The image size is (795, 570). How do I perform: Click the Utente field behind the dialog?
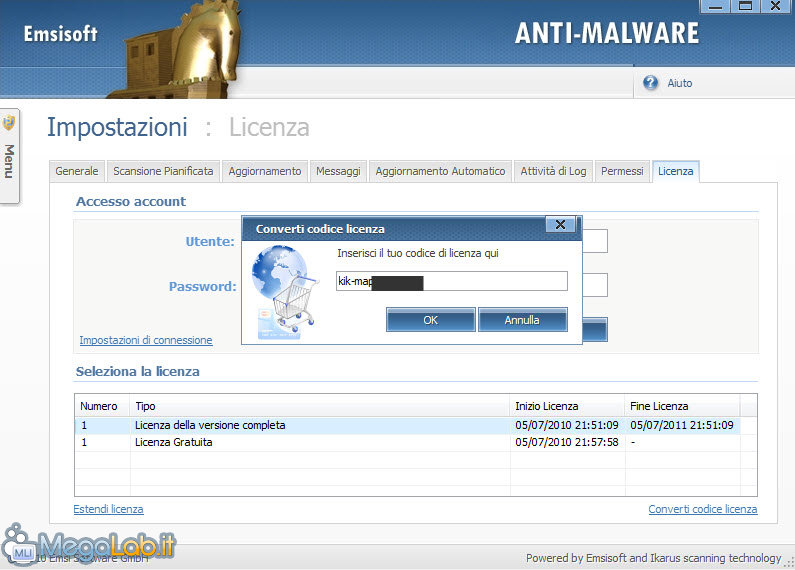(595, 241)
